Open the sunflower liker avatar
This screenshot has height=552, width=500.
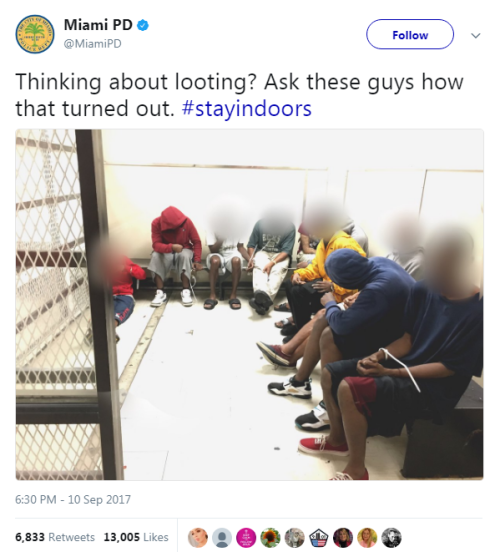coord(270,538)
